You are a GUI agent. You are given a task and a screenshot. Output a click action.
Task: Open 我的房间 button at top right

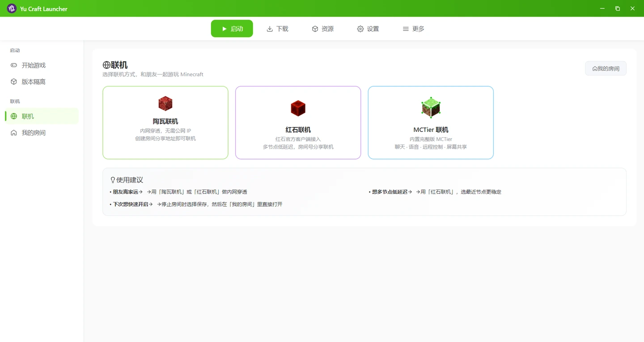tap(606, 68)
